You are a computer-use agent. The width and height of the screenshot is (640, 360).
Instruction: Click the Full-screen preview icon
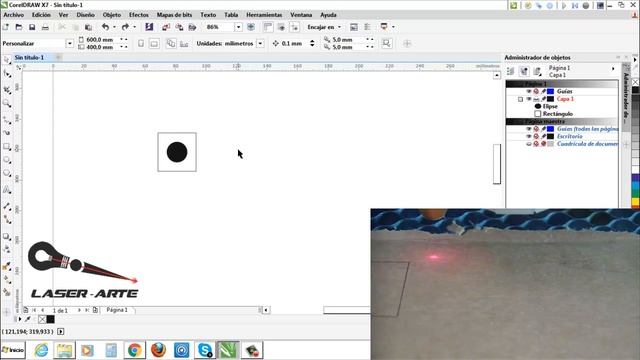point(251,27)
